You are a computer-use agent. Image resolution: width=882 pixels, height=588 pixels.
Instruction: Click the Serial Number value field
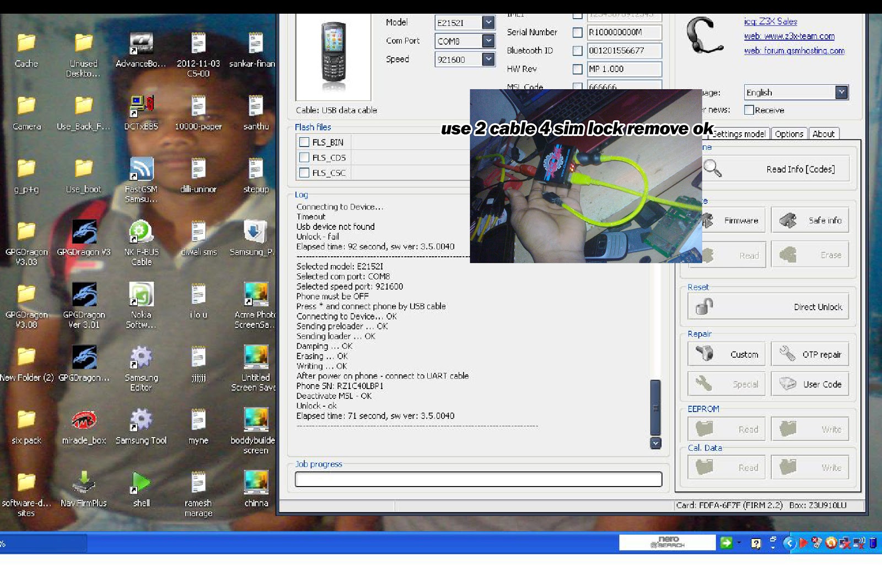[625, 33]
